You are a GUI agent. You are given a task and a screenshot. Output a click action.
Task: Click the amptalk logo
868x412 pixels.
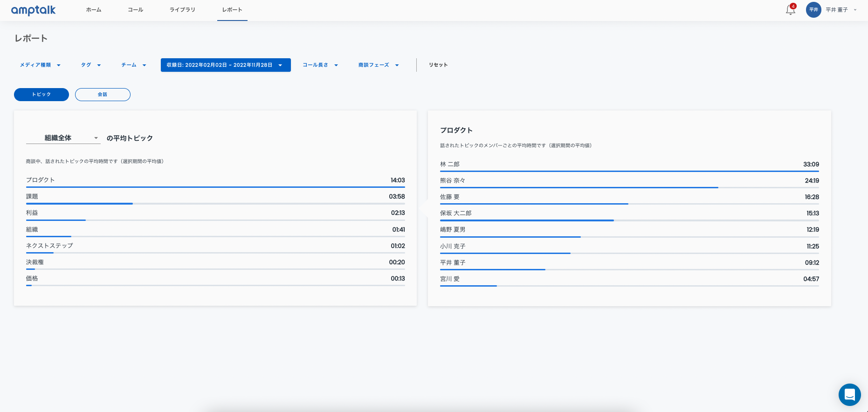point(33,10)
